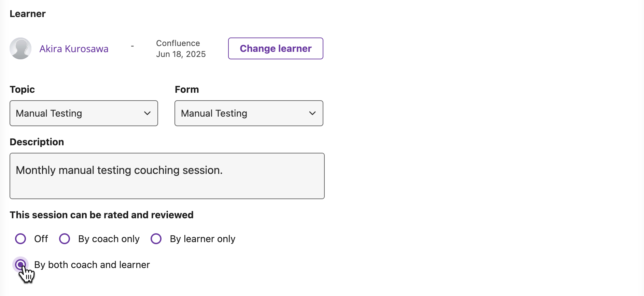
Task: Focus the Description text area
Action: tap(167, 176)
